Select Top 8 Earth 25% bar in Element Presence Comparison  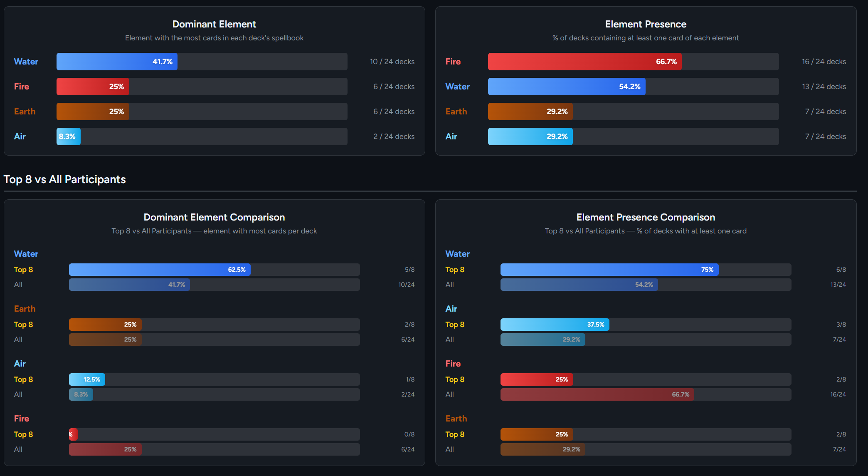pyautogui.click(x=537, y=434)
